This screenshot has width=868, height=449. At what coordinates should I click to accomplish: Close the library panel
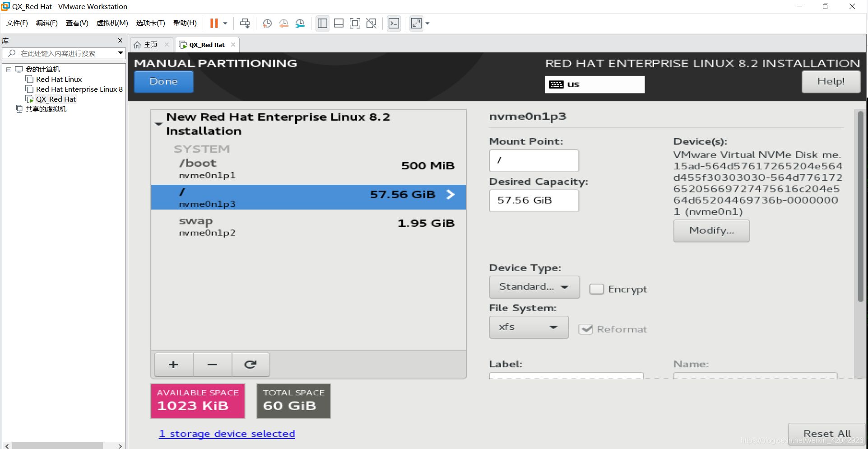pyautogui.click(x=120, y=40)
